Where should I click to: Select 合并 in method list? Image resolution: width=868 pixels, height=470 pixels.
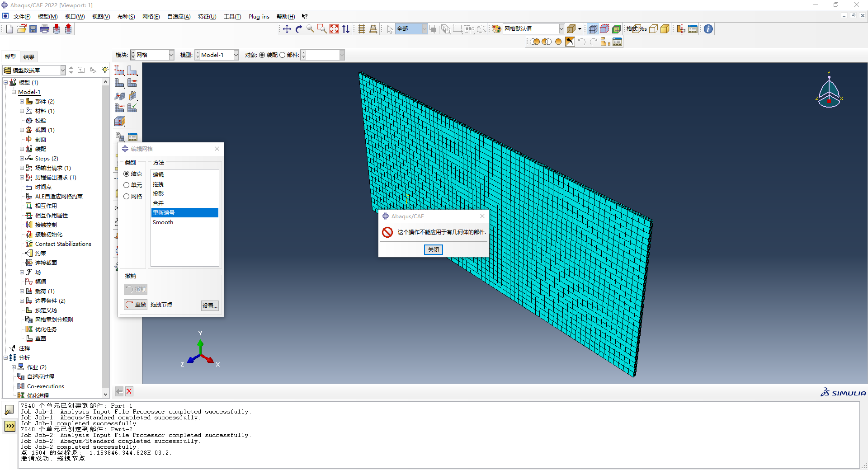coord(185,203)
